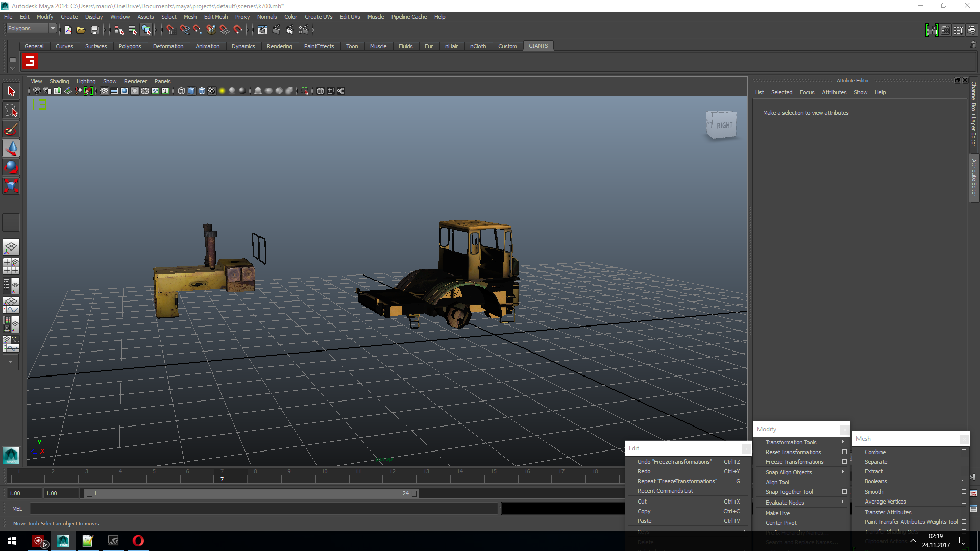Enable the Use all lights yellow bulb icon
Image resolution: width=980 pixels, height=551 pixels.
pyautogui.click(x=222, y=91)
